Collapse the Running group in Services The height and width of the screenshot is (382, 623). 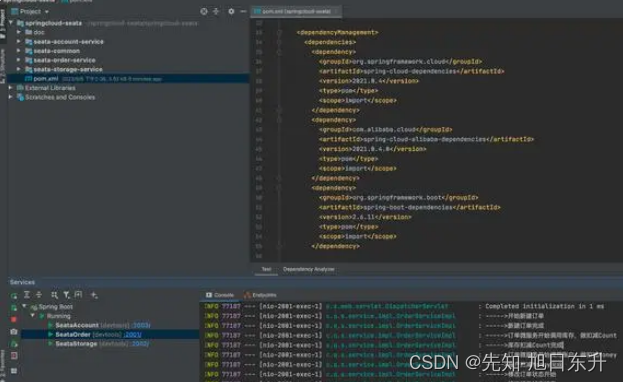pyautogui.click(x=33, y=316)
